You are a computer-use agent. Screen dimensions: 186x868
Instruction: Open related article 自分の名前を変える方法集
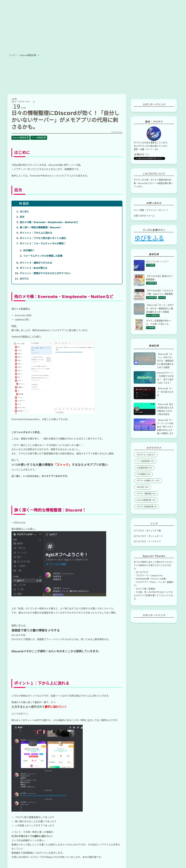click(165, 409)
